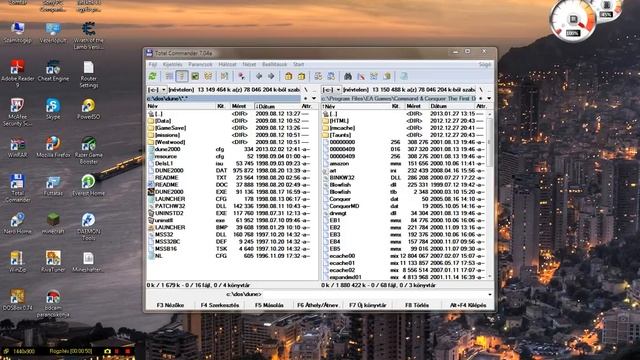This screenshot has height=360, width=640.
Task: Open the Súgó help menu
Action: [x=485, y=64]
